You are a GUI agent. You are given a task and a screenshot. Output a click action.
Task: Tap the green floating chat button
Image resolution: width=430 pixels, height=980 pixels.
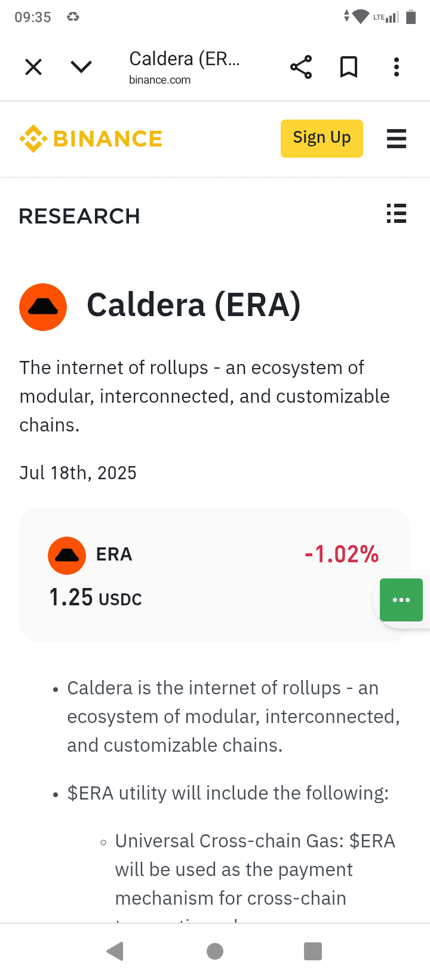[401, 600]
